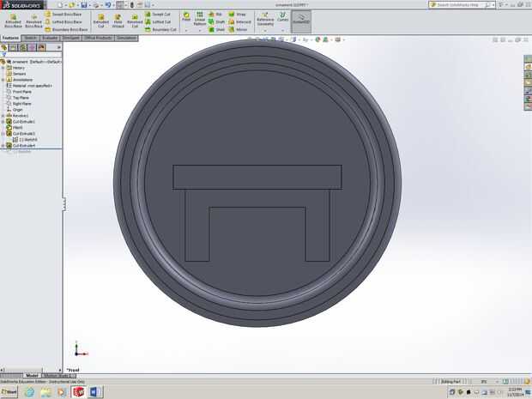532x399 pixels.
Task: Open the Reference Geometry dropdown arrow
Action: 265,31
